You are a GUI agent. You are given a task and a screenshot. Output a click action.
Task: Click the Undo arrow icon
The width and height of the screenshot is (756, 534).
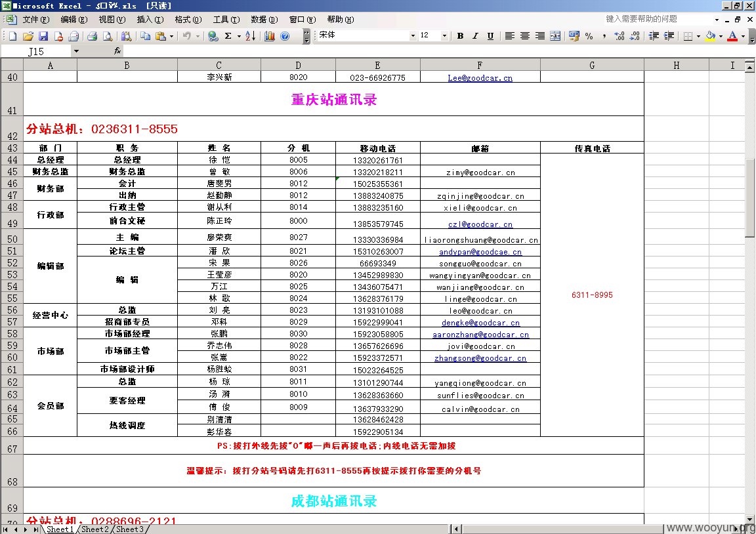tap(187, 36)
